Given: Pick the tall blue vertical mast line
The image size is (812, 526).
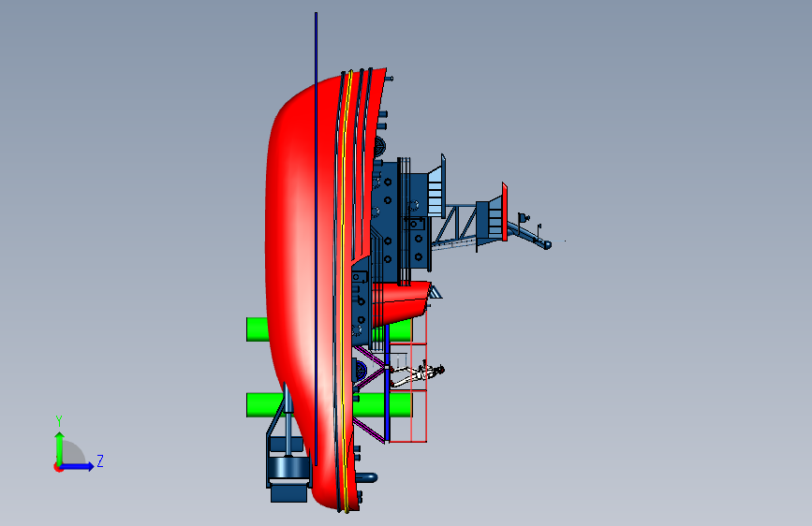Looking at the screenshot, I should click(316, 238).
